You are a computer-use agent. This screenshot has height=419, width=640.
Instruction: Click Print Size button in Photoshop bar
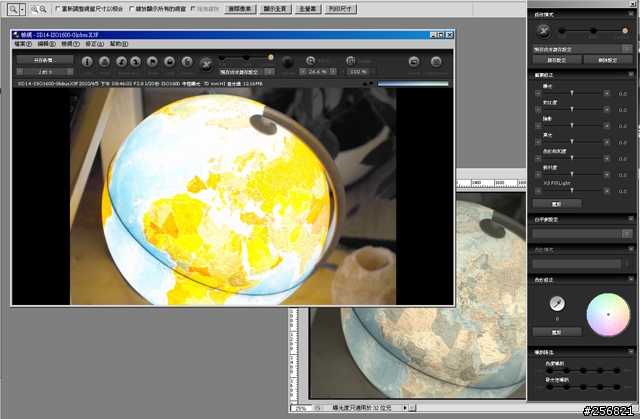[x=340, y=9]
